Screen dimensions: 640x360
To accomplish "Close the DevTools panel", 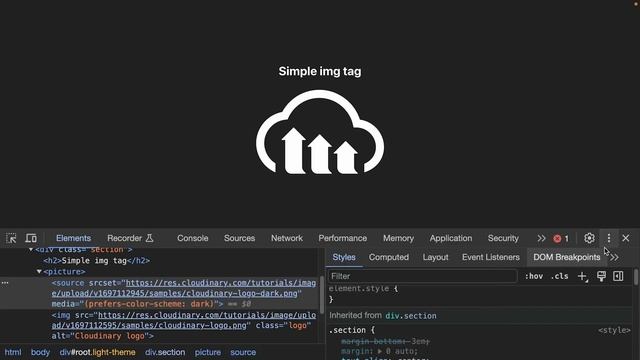I will point(625,238).
